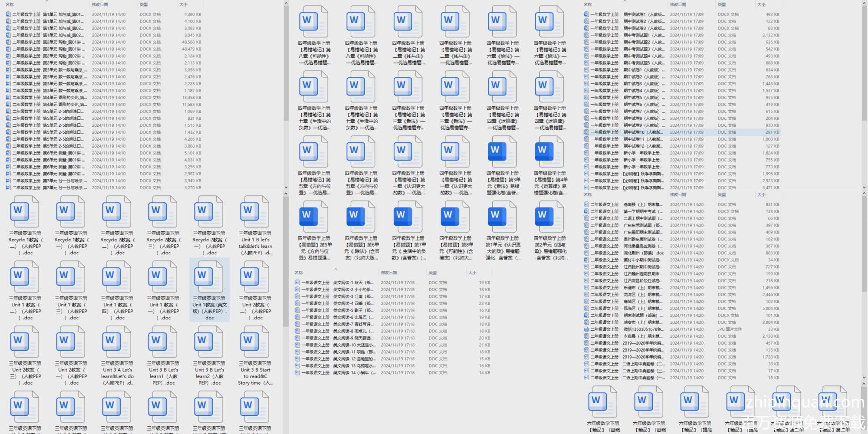868x434 pixels.
Task: Click icon of Unit 3 B Start to read&C Story time
Action: tap(255, 341)
